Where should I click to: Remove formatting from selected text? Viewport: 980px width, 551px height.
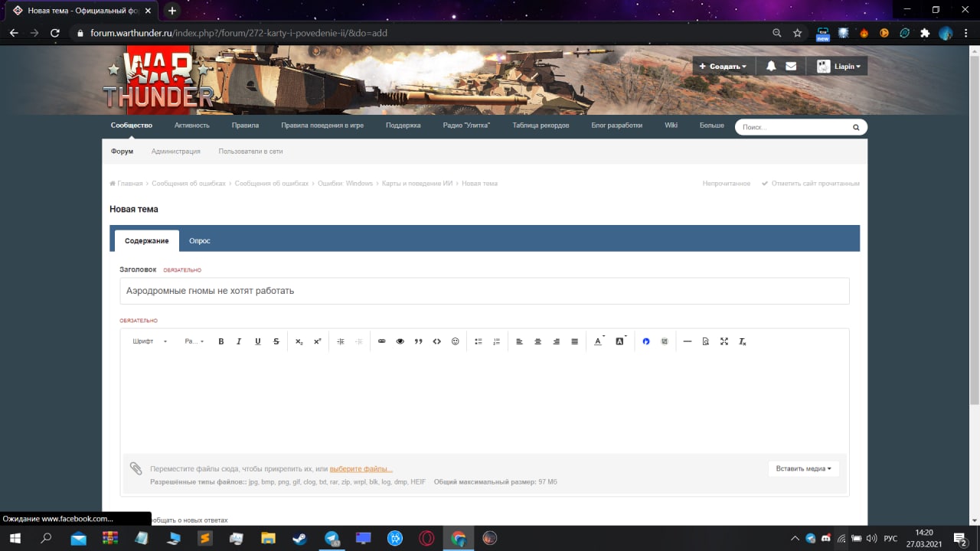pos(743,341)
